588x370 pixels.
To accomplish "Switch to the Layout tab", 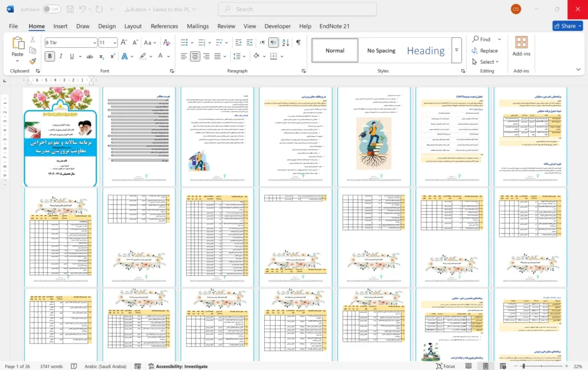I will tap(133, 26).
